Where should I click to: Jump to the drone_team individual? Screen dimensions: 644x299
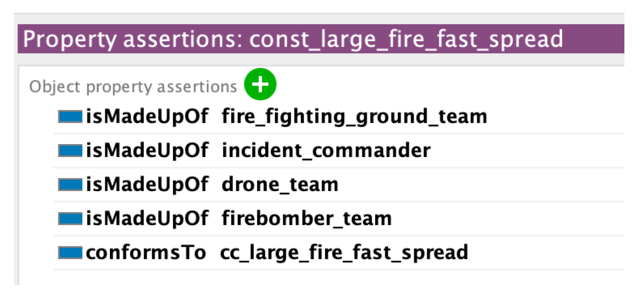280,184
